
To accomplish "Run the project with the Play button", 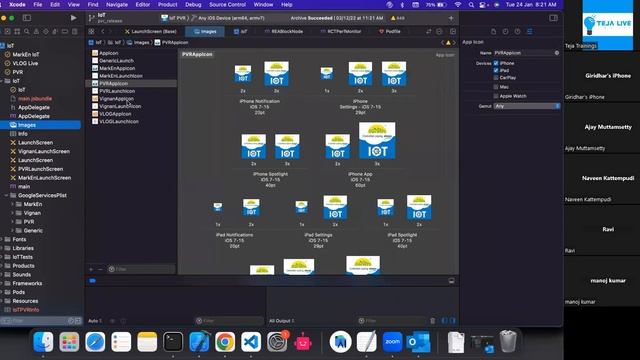I will pos(73,18).
